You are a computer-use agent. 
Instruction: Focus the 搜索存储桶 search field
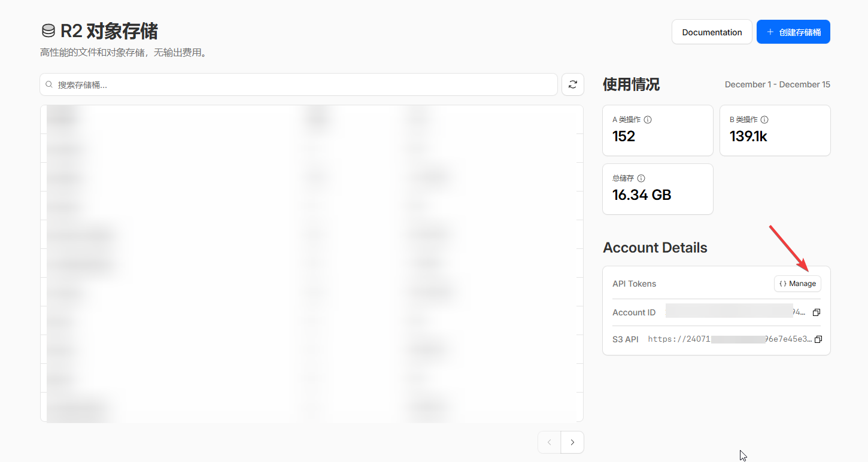(x=299, y=85)
